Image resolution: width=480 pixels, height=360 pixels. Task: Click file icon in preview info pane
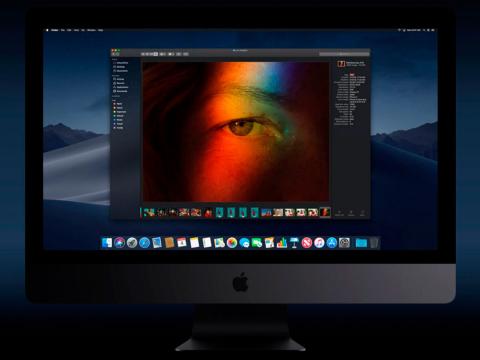341,64
